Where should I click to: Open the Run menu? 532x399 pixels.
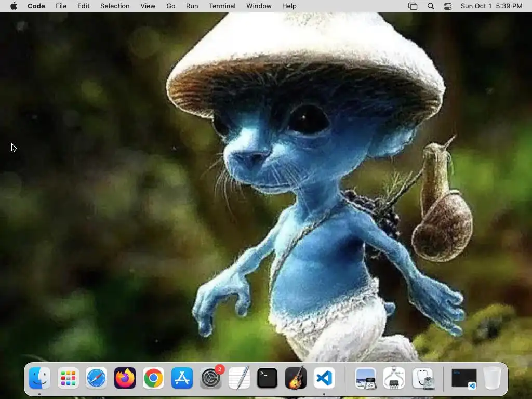pos(192,6)
